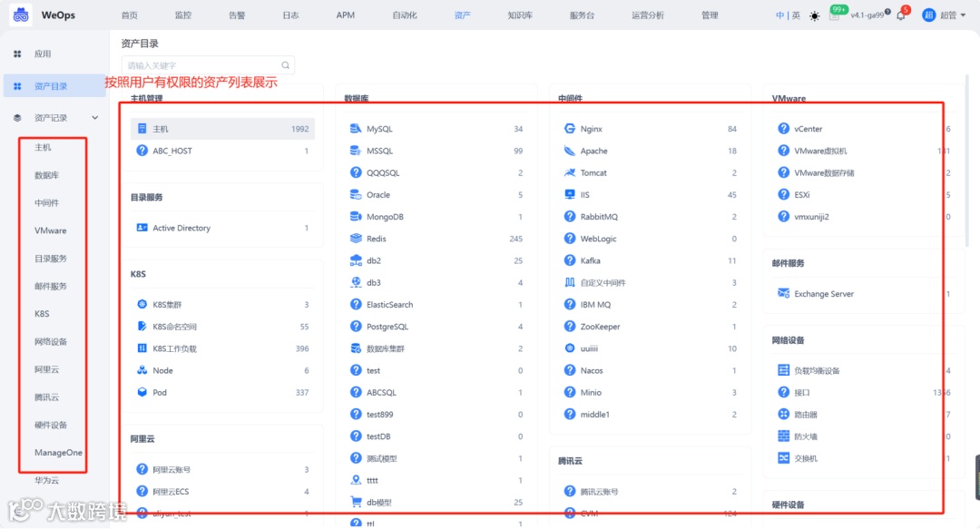Screen dimensions: 980x529
Task: Click the K8S集群 icon
Action: click(x=142, y=305)
